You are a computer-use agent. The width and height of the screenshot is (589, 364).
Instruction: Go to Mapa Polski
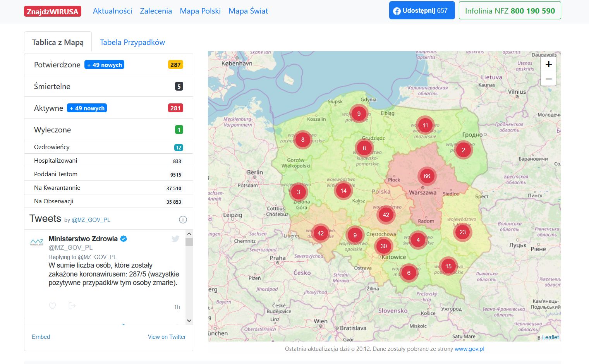(x=200, y=11)
